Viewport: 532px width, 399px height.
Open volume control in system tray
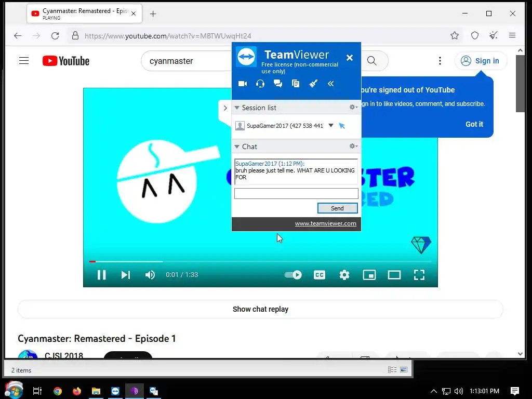[459, 391]
